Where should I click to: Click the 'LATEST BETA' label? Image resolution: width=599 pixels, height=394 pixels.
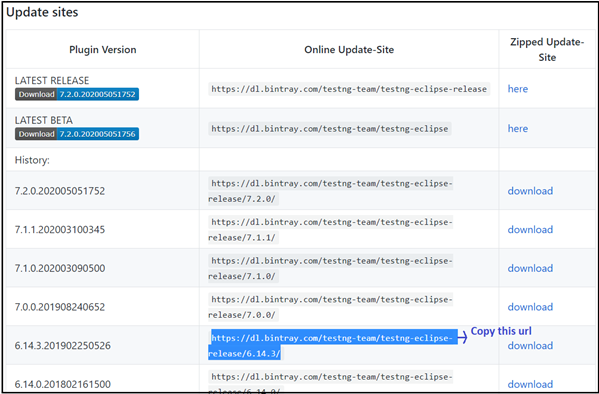pos(44,120)
